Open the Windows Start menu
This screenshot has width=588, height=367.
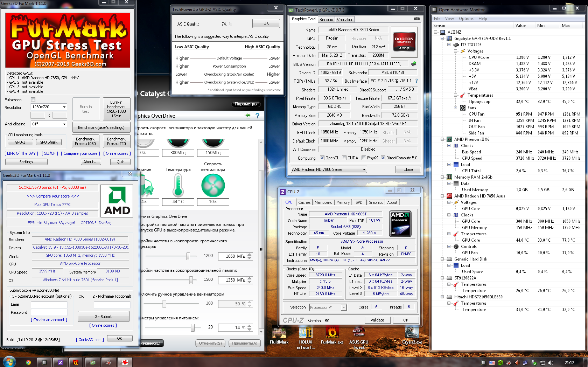tap(9, 362)
